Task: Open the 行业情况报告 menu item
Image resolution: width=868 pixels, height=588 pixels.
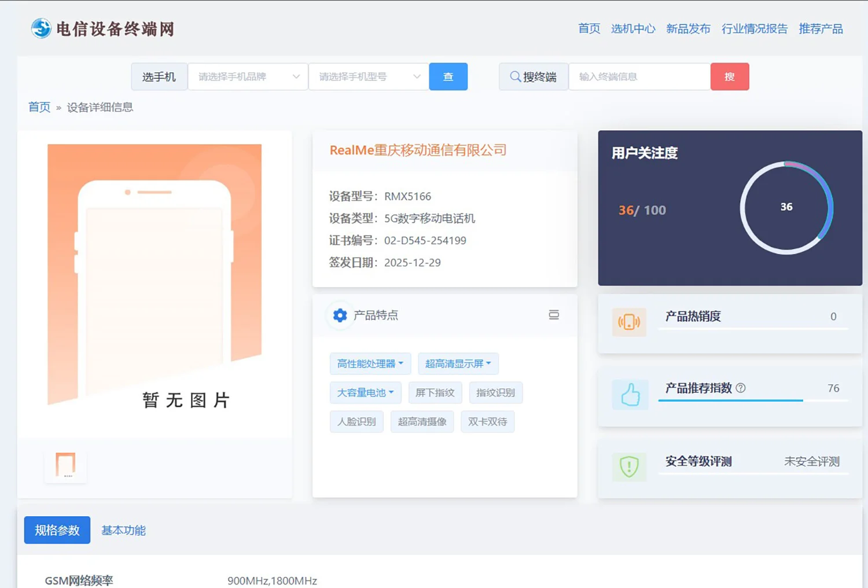Action: (x=755, y=29)
